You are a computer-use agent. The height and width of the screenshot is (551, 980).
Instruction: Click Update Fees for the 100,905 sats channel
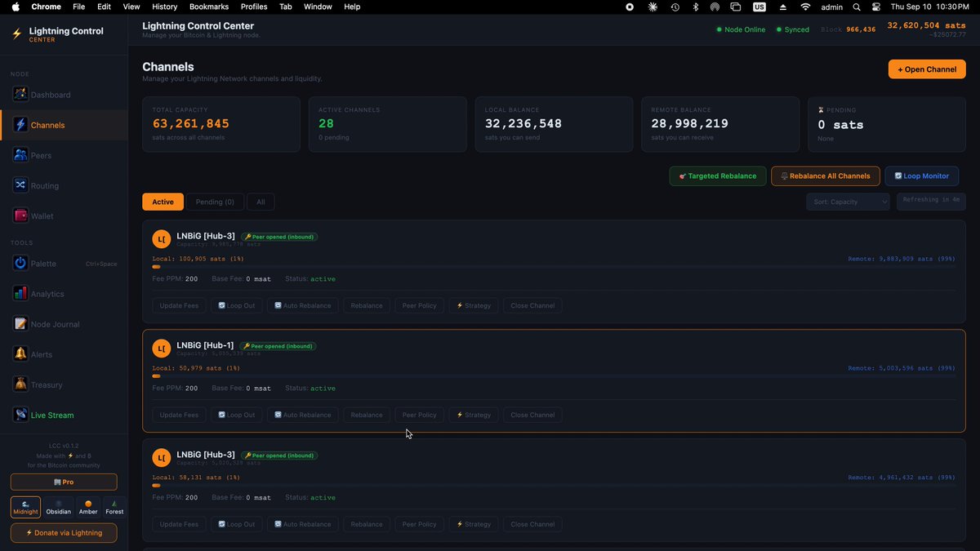click(179, 305)
